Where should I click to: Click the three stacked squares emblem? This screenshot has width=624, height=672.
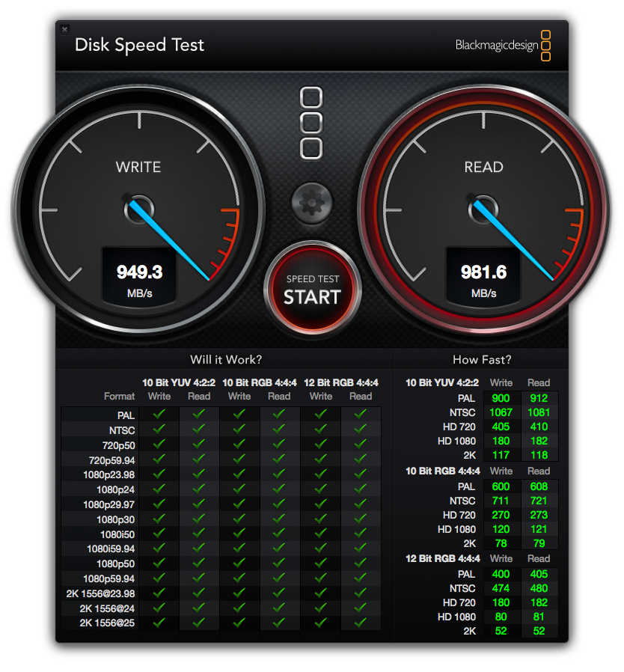click(x=311, y=123)
